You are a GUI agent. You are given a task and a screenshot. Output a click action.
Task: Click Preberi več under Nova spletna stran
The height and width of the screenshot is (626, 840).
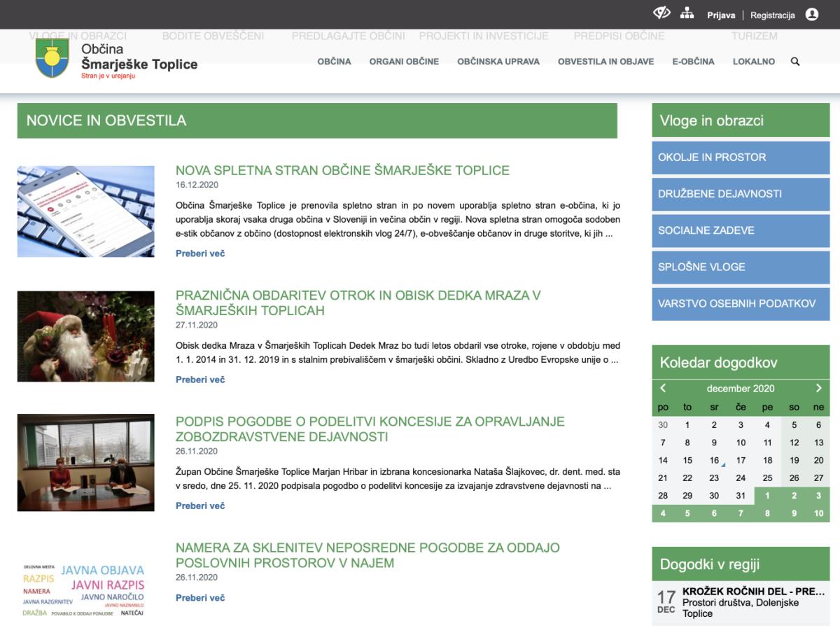(200, 253)
